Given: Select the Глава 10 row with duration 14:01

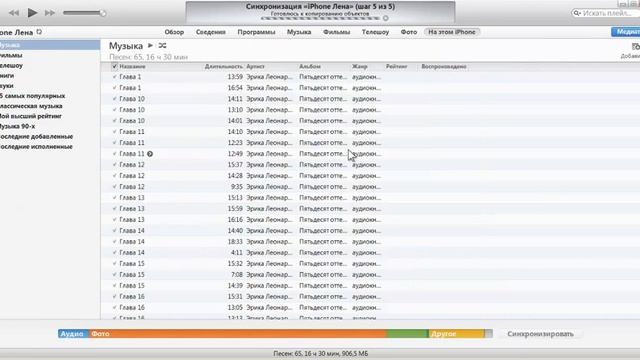Looking at the screenshot, I should click(370, 121).
